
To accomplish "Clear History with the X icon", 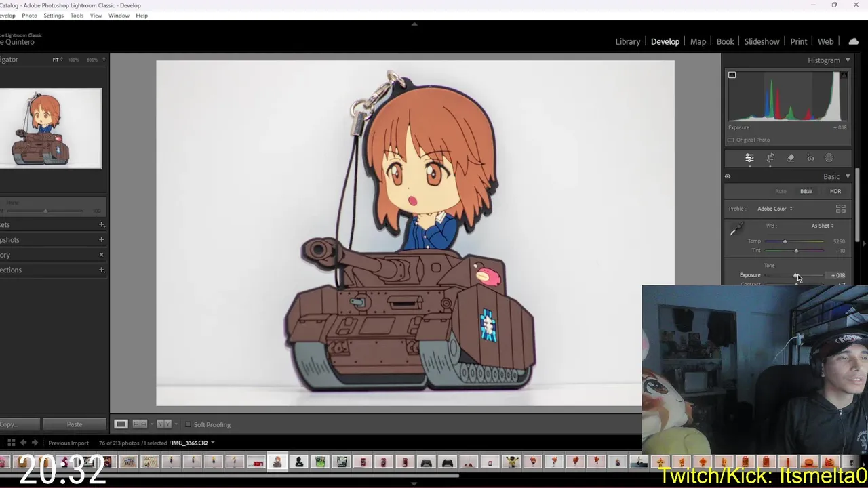I will (x=101, y=255).
